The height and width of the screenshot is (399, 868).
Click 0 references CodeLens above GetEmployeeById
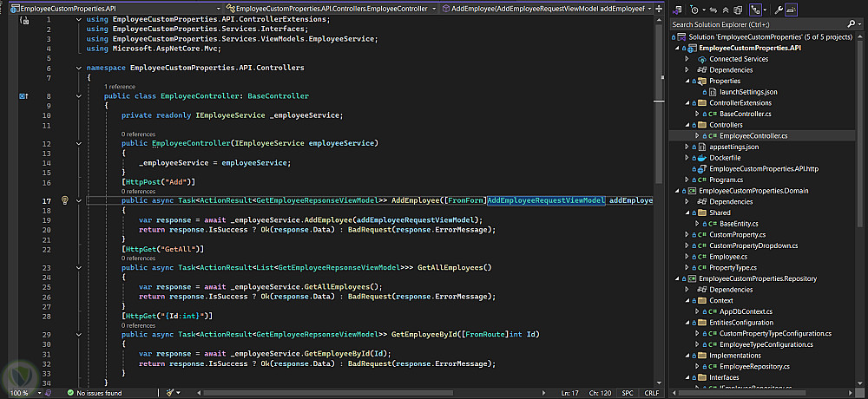pyautogui.click(x=138, y=325)
